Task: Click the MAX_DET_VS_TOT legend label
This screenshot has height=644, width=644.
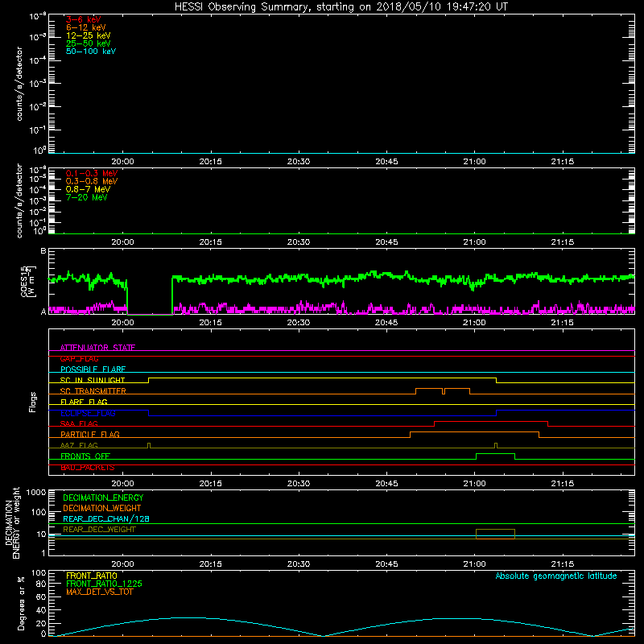Action: click(x=99, y=592)
